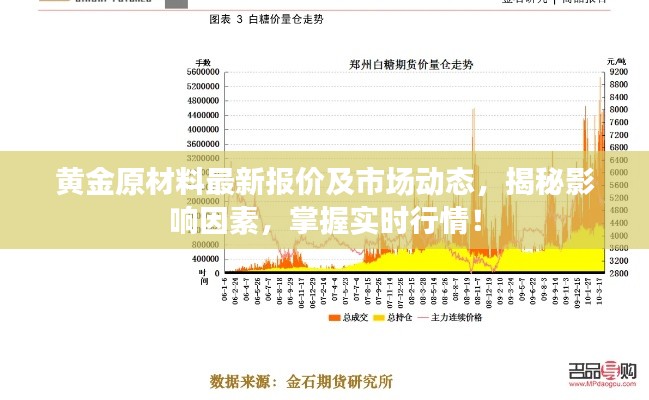Screen dimensions: 649x400
Task: Click the right axis value 2800
Action: click(x=619, y=273)
